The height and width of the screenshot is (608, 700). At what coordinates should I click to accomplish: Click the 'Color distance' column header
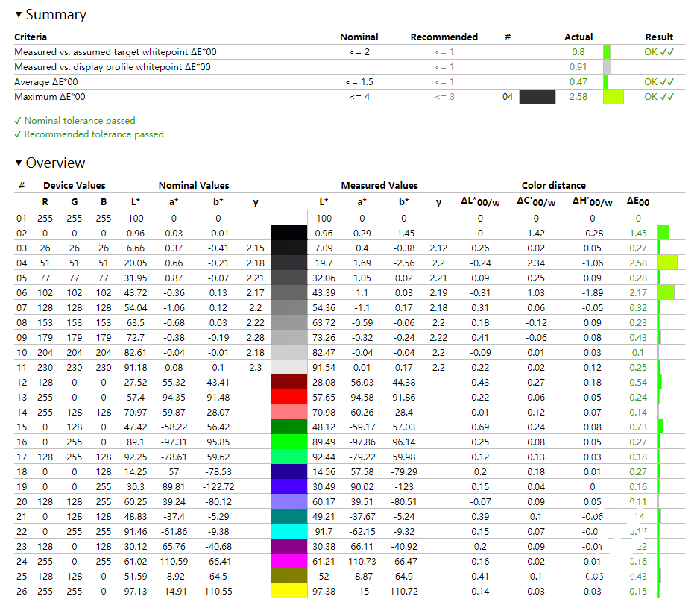pos(553,186)
